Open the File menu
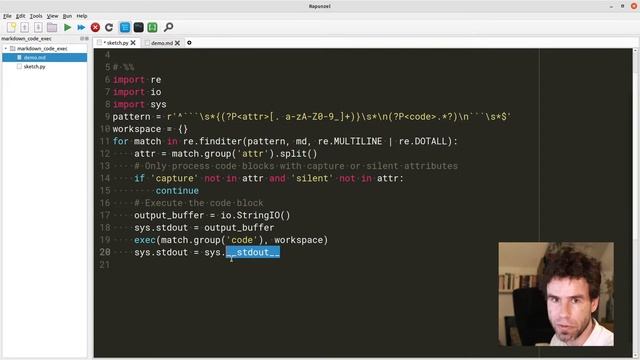 (x=7, y=16)
